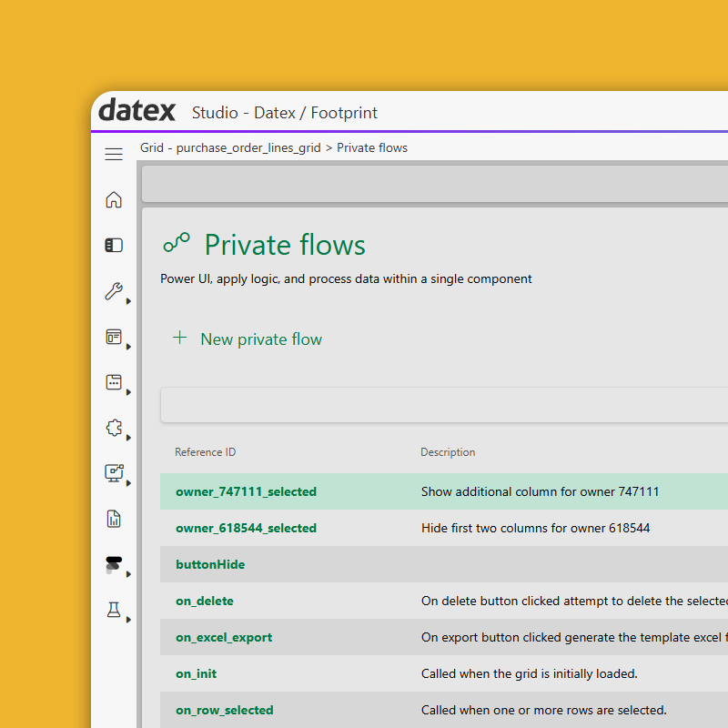
Task: Click the New private flow button
Action: coord(248,339)
